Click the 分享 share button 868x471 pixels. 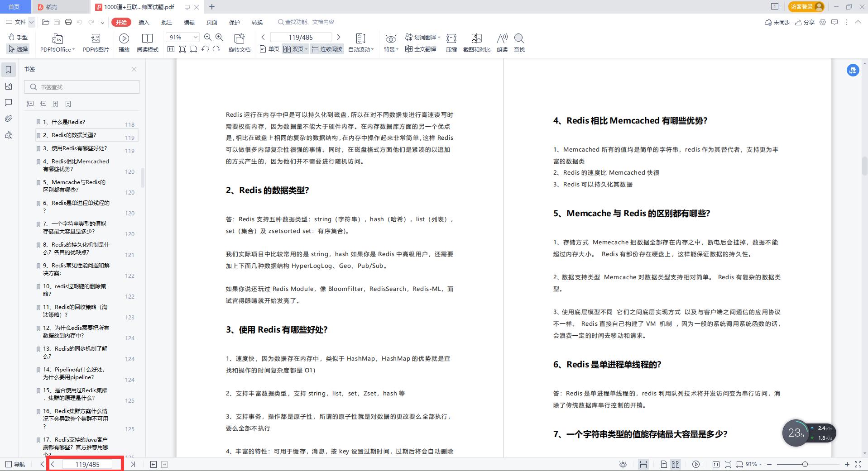[805, 22]
